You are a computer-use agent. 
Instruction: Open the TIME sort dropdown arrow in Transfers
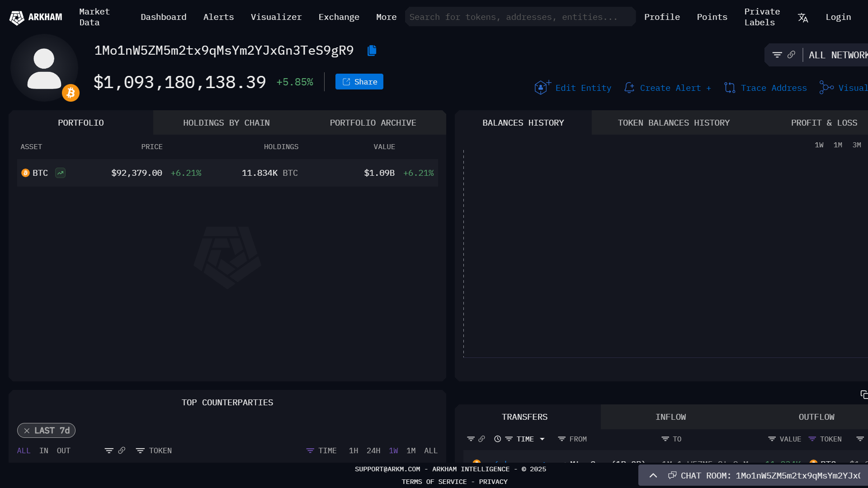click(542, 439)
